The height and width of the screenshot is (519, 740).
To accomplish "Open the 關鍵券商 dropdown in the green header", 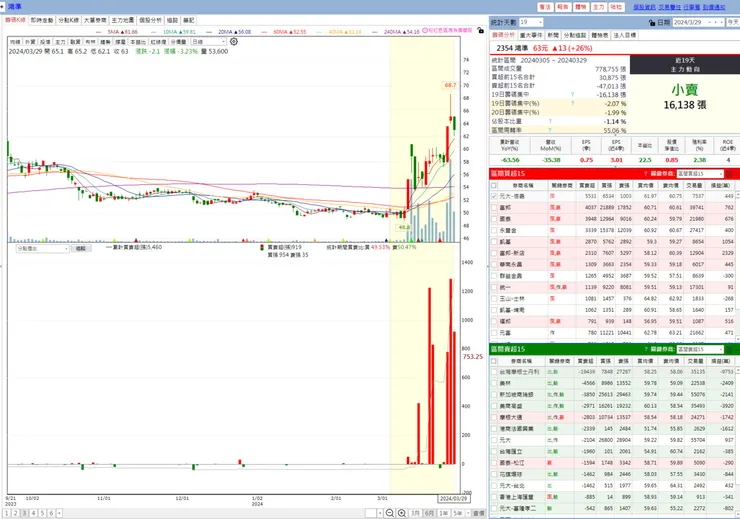I will point(699,349).
